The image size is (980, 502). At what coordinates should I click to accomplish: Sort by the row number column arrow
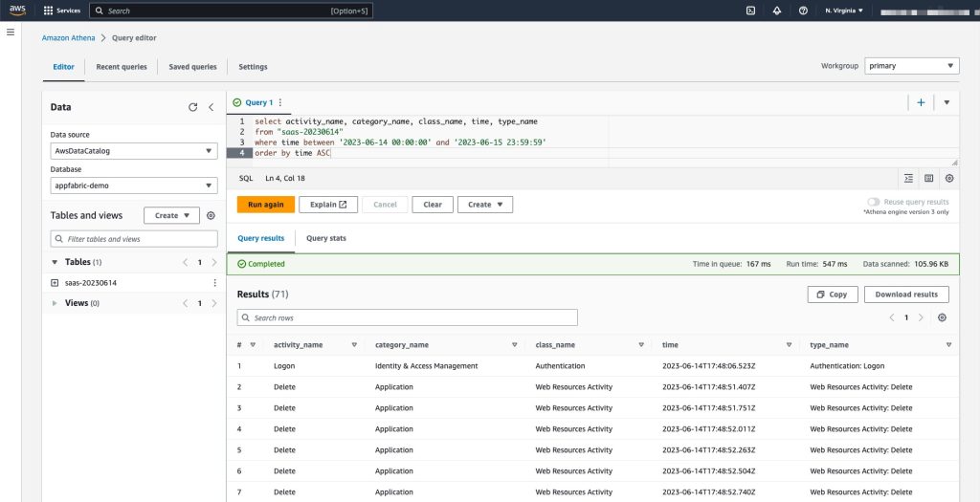tap(253, 344)
